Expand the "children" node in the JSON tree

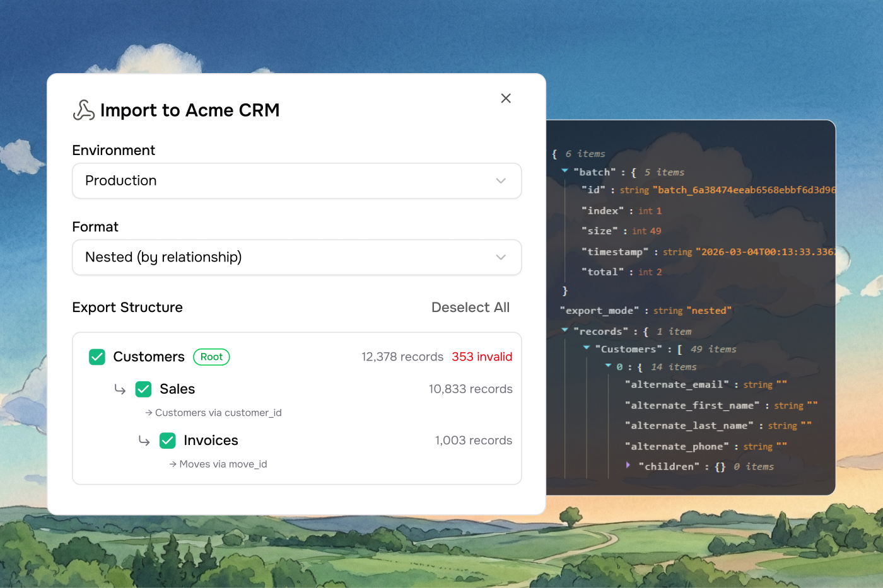628,466
